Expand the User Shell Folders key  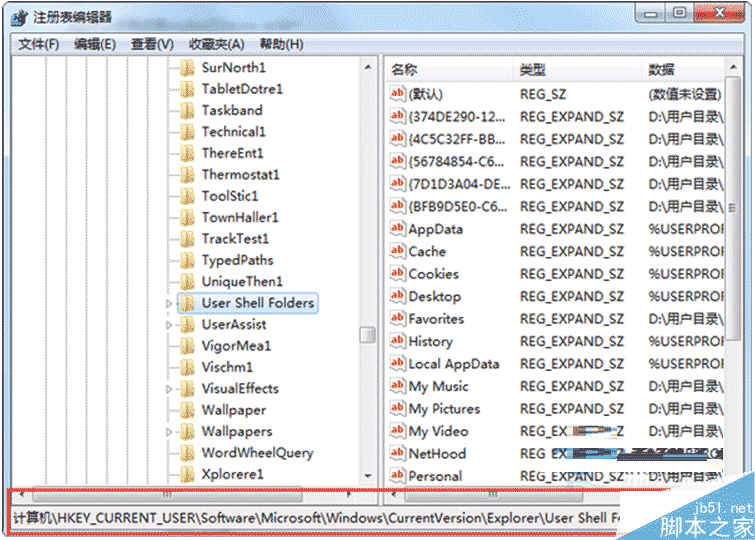[169, 303]
